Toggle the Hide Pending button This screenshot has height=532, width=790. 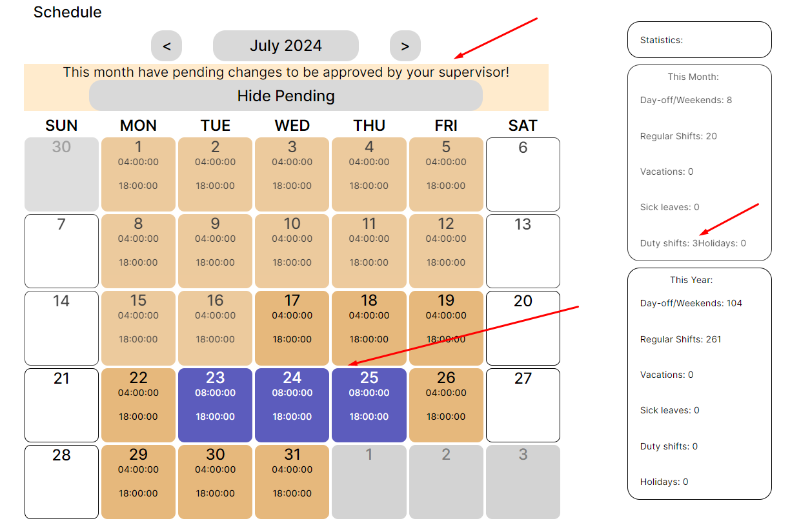coord(286,96)
